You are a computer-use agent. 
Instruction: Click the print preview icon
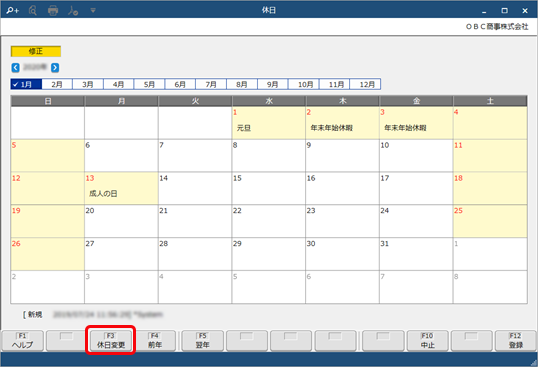(x=33, y=10)
